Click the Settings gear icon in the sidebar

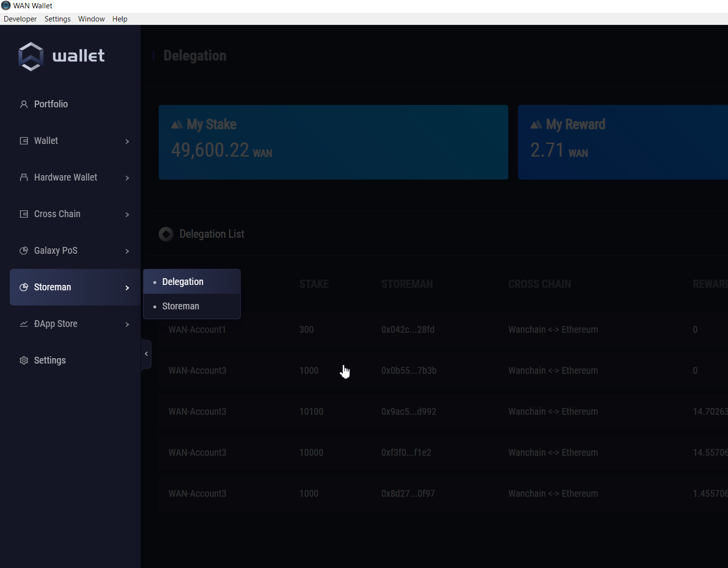(x=23, y=360)
